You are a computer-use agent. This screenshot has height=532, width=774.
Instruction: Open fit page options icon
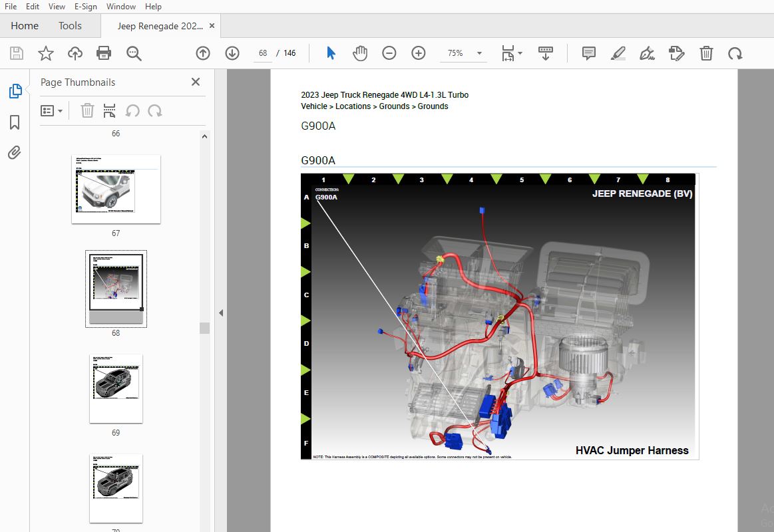[511, 53]
